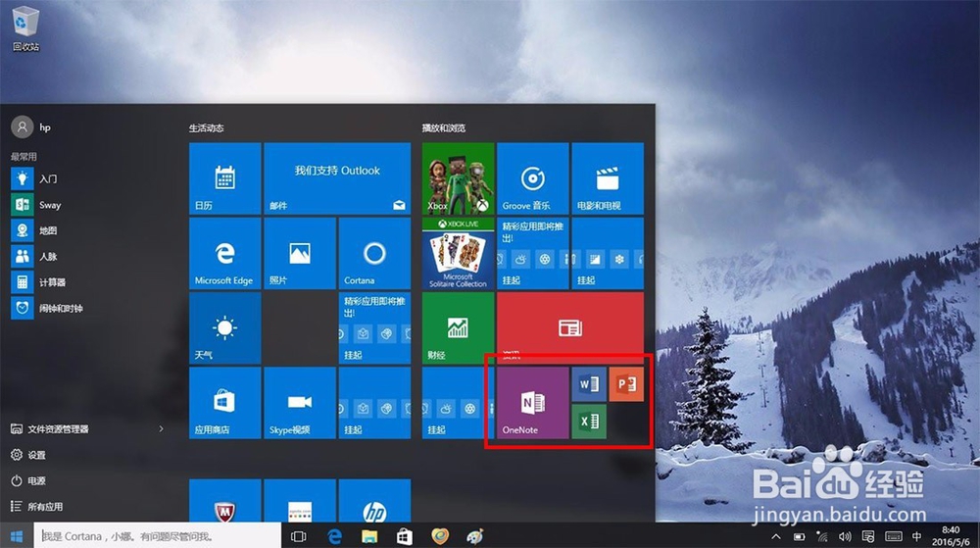Open the 财经 finance tile
The height and width of the screenshot is (548, 980).
click(458, 328)
